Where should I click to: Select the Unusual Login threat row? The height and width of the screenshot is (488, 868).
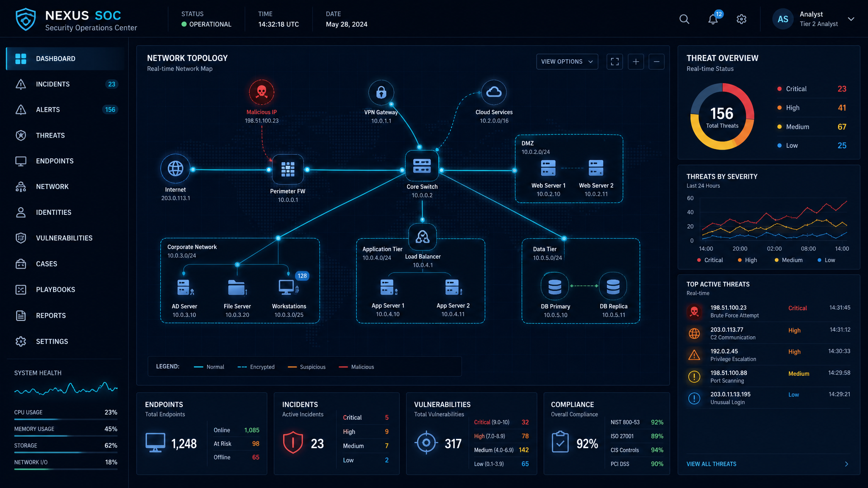(x=768, y=398)
